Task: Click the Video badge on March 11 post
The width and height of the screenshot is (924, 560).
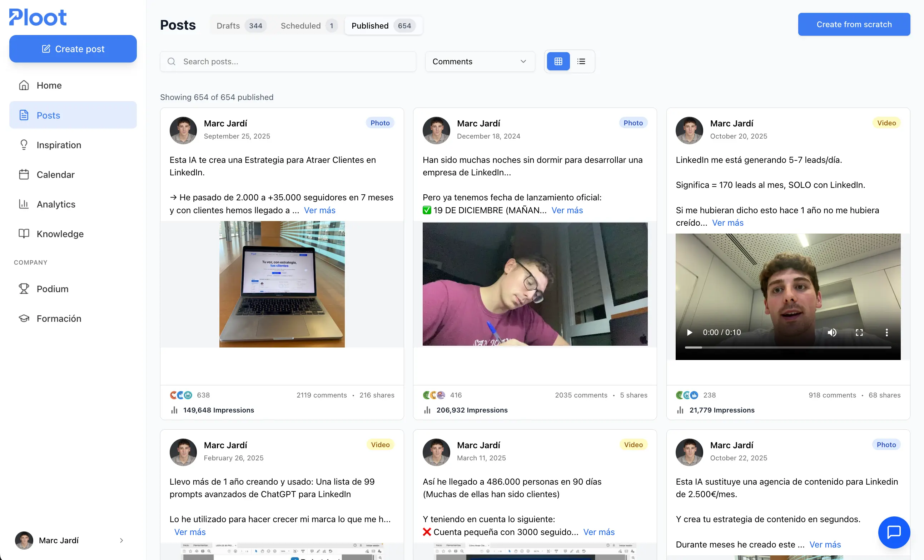Action: coord(633,445)
